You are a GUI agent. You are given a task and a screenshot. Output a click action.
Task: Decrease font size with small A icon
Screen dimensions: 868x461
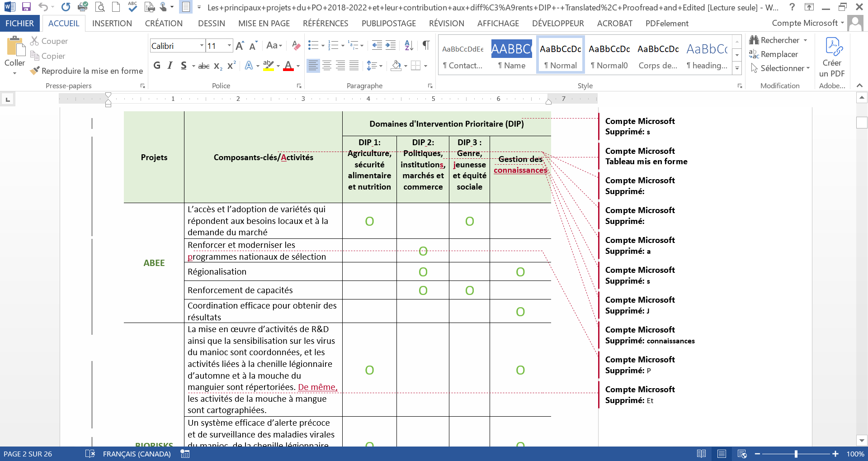coord(253,46)
